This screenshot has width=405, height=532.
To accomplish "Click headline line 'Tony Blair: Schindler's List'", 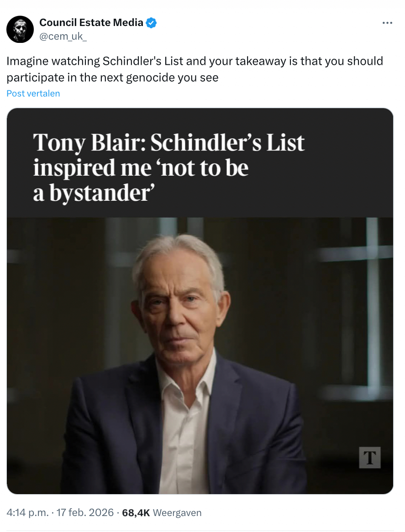I will pos(169,143).
